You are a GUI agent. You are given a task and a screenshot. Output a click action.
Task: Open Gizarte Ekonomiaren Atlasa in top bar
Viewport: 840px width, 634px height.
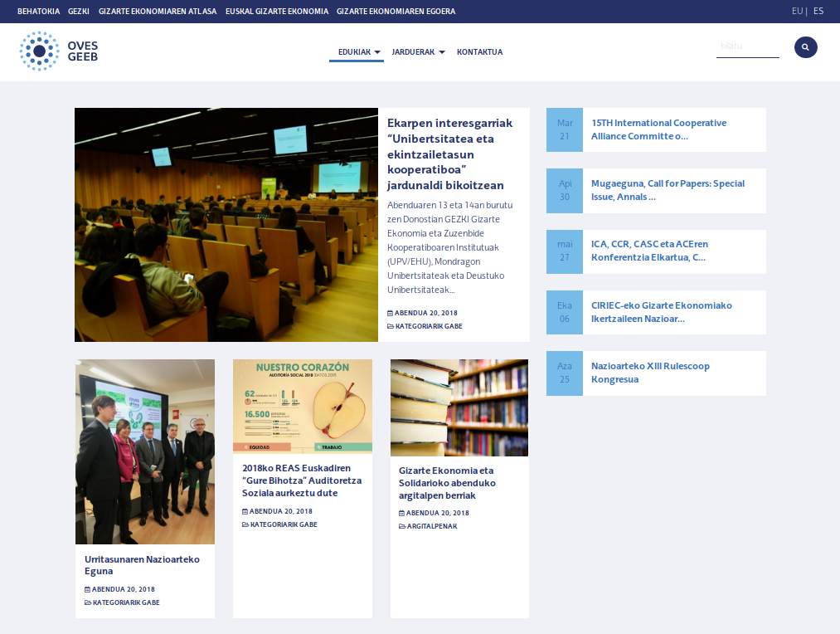[158, 12]
